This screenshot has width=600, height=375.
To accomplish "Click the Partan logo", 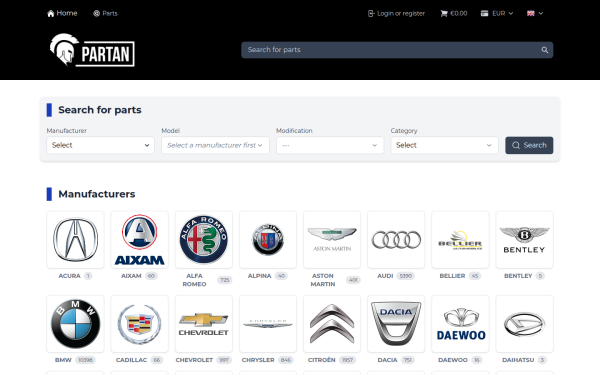I will pos(92,50).
